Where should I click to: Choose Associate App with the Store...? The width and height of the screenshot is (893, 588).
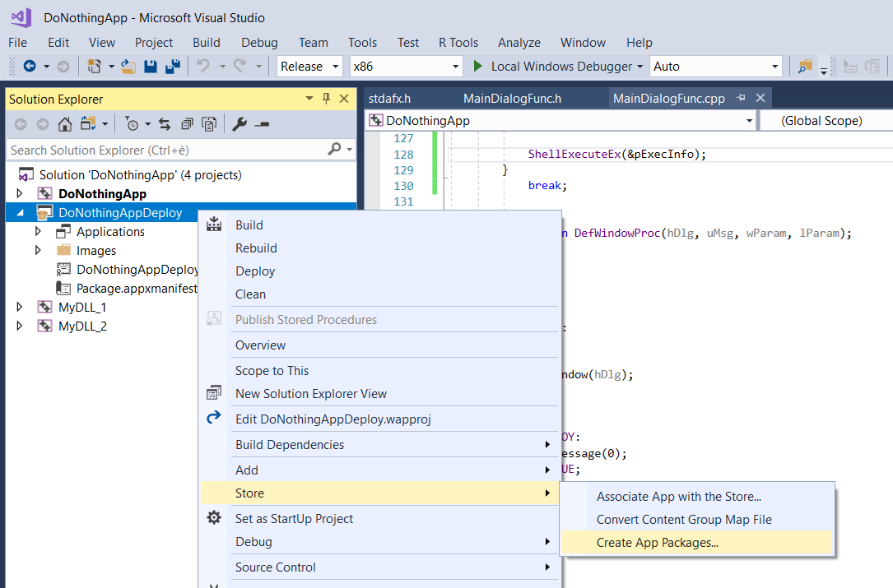[697, 497]
